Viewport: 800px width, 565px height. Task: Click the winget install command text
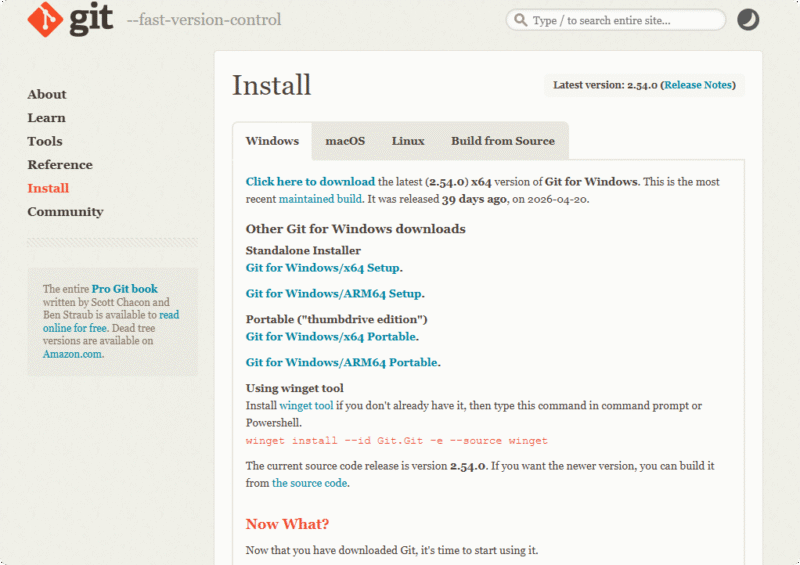[396, 440]
